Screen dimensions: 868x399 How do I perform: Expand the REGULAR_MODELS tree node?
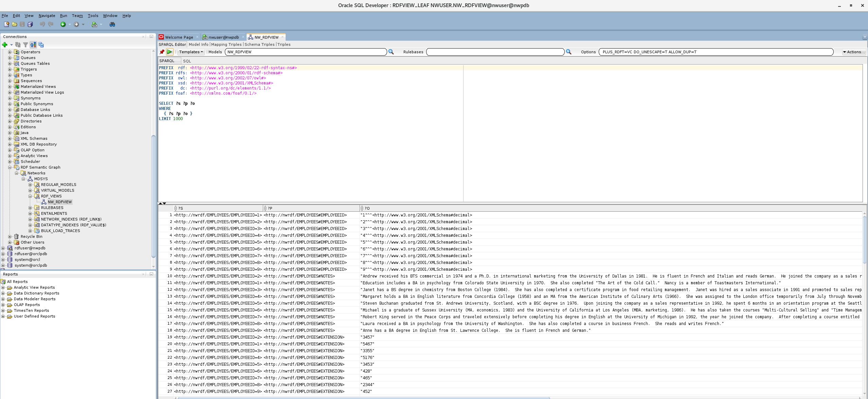31,185
